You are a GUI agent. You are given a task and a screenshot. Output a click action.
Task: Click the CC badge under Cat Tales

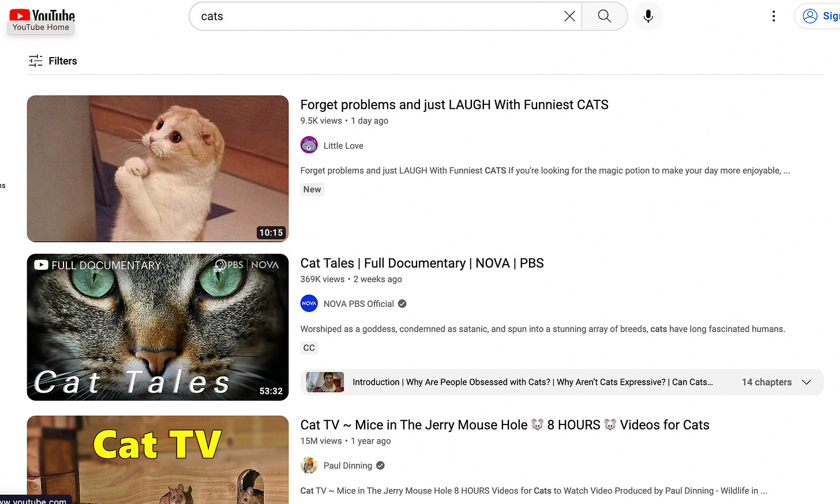pyautogui.click(x=309, y=348)
